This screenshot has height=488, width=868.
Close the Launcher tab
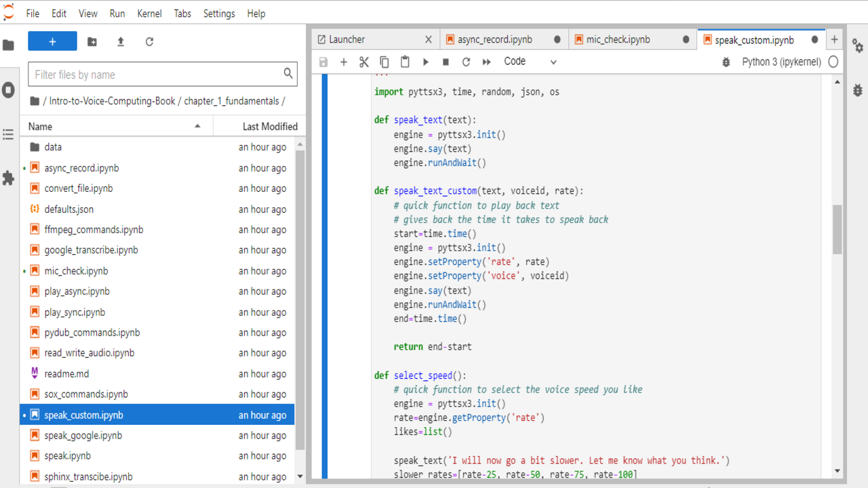pos(428,39)
